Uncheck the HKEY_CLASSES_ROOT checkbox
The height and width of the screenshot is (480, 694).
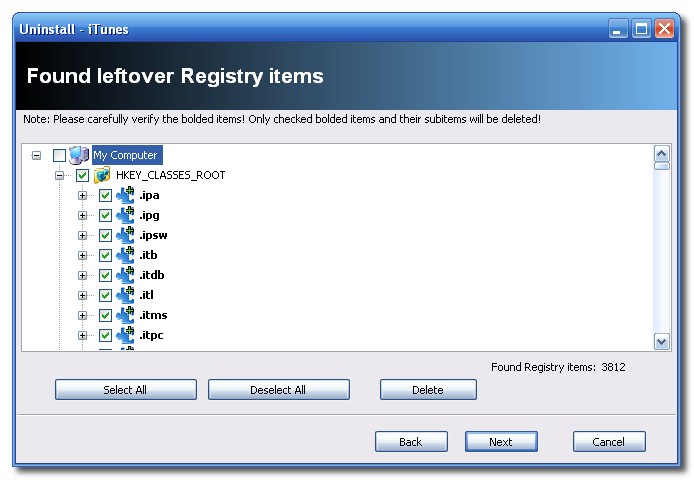click(x=82, y=175)
